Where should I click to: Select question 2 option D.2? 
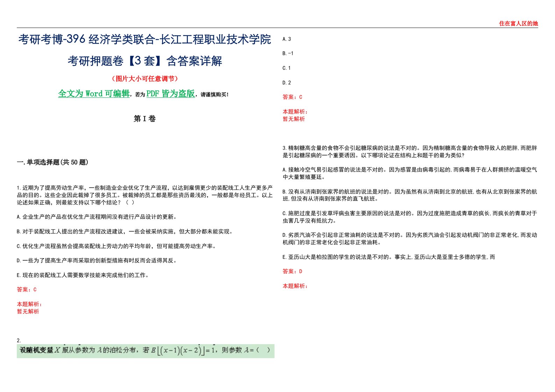point(287,83)
